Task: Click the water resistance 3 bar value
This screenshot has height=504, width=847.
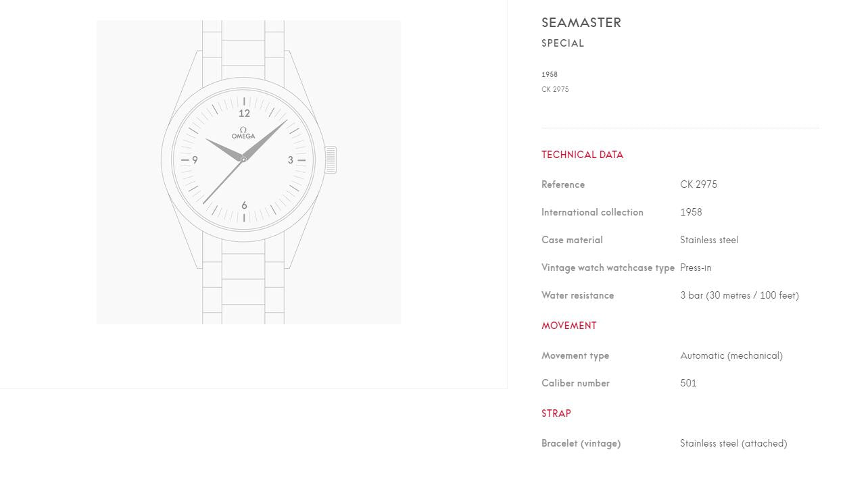Action: click(740, 295)
